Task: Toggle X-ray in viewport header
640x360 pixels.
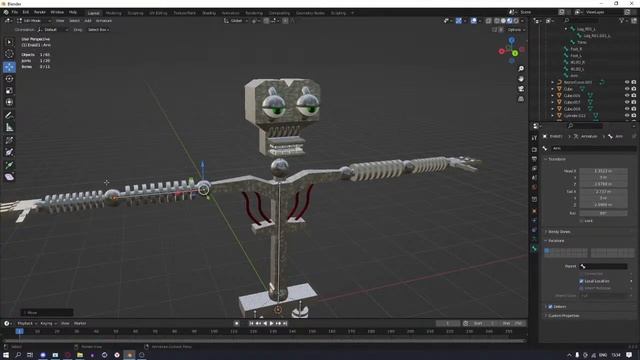Action: 489,20
